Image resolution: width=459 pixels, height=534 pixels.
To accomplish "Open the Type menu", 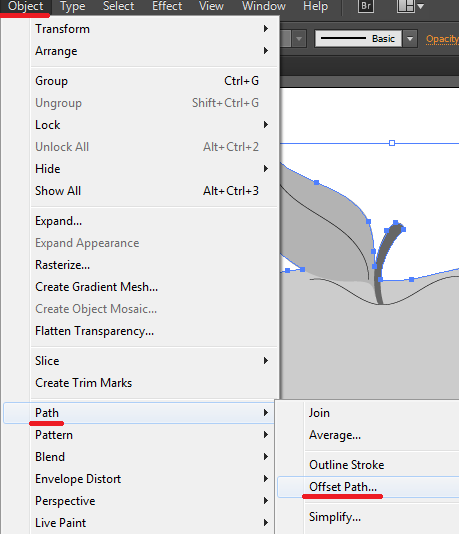I will tap(73, 6).
